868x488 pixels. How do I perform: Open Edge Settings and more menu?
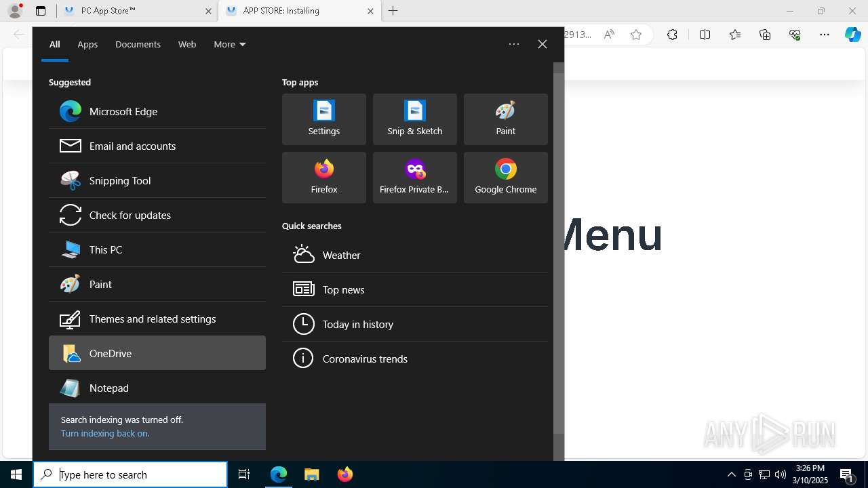pos(825,35)
